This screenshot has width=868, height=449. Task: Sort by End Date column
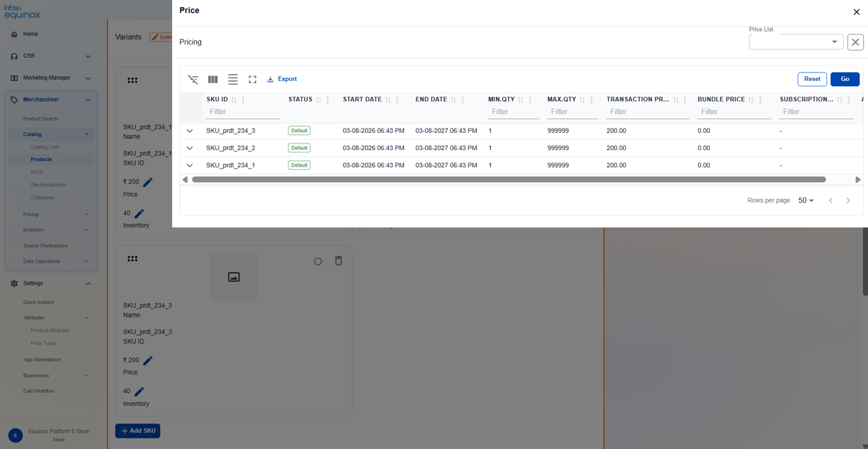click(453, 100)
